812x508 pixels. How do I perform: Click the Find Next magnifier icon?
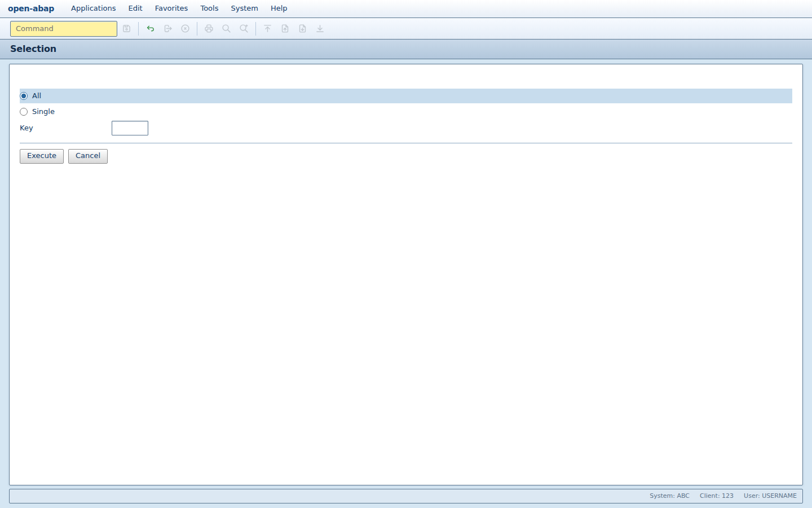coord(244,29)
